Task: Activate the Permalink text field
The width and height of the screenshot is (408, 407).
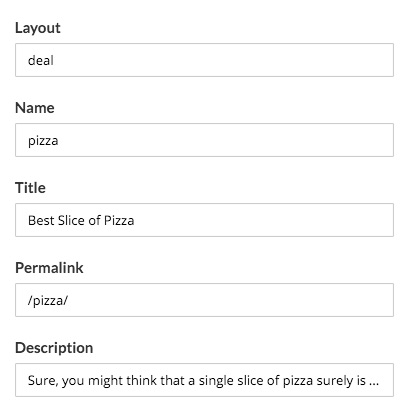Action: point(204,300)
